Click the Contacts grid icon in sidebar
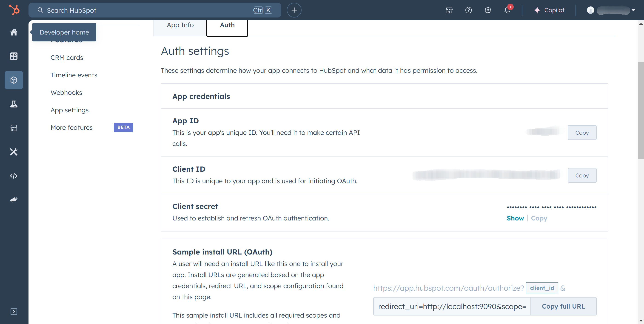This screenshot has width=644, height=324. (x=14, y=56)
